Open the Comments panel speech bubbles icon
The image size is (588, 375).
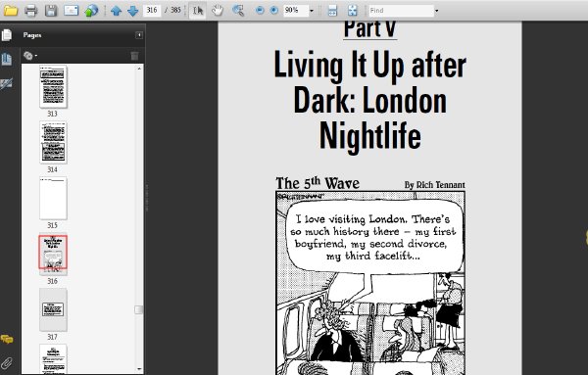point(7,339)
